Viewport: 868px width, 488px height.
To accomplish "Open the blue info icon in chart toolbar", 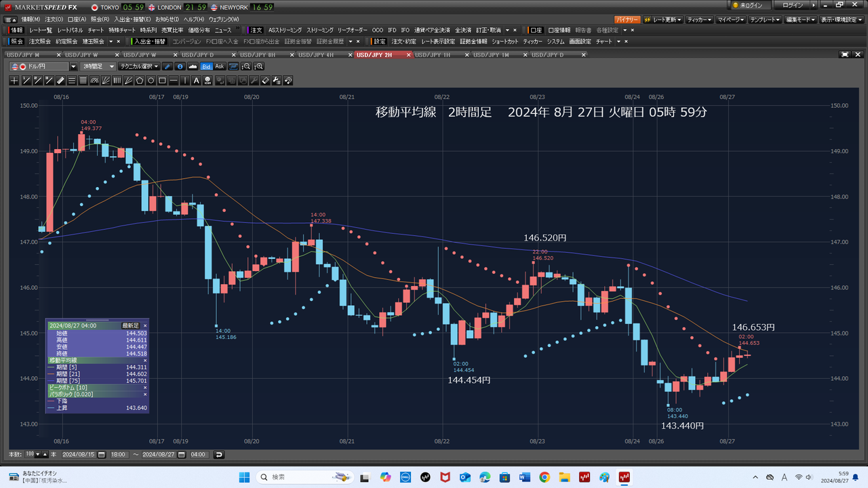I will click(x=180, y=66).
